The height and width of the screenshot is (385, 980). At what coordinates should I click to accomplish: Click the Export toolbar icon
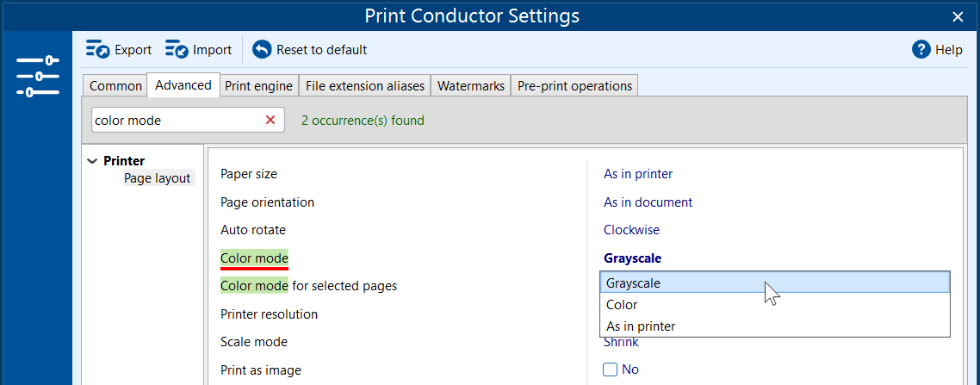tap(97, 50)
